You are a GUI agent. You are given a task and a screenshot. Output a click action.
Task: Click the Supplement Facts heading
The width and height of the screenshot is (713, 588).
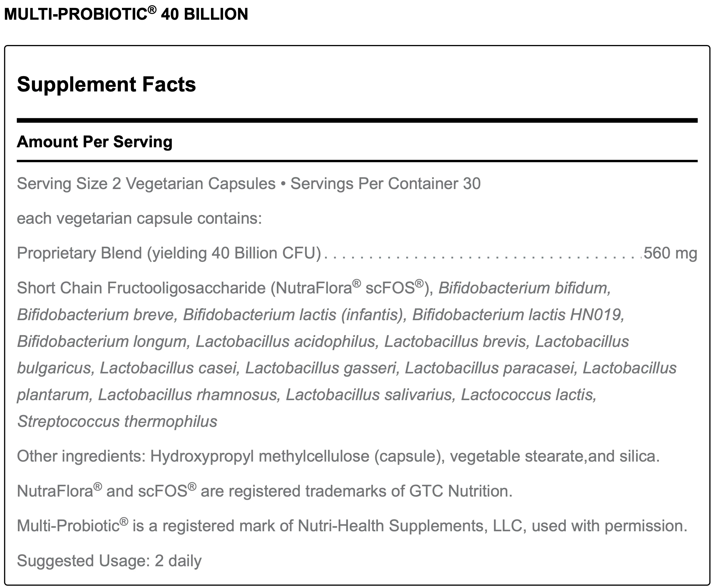pos(106,84)
